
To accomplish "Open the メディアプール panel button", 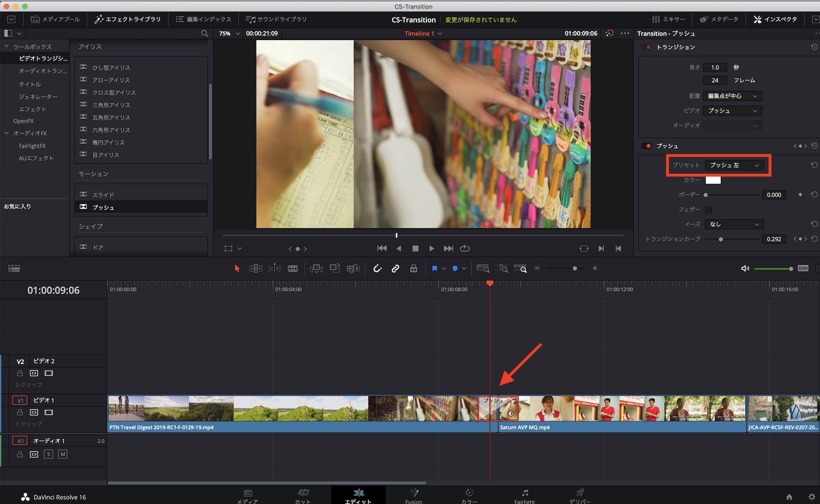I will point(55,19).
